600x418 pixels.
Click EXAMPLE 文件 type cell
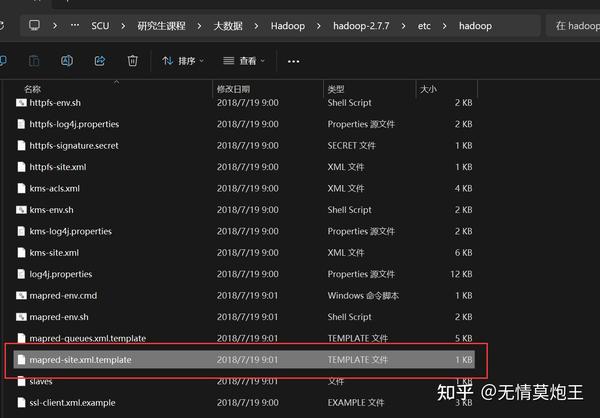coord(355,403)
